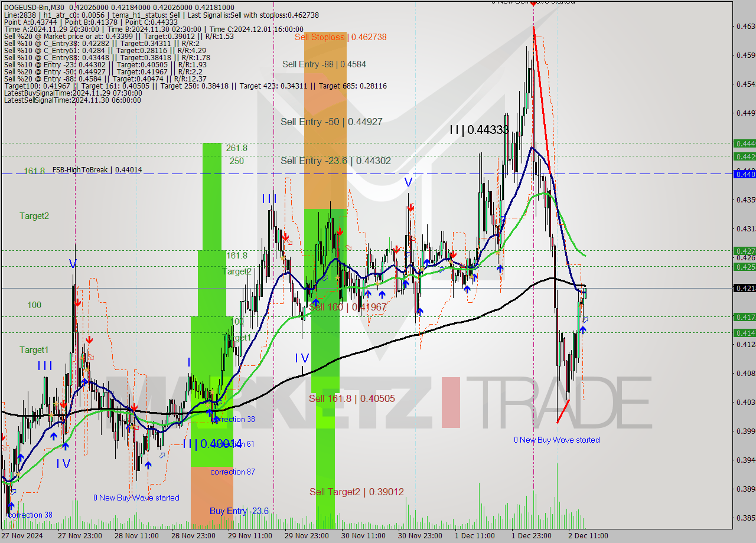This screenshot has width=756, height=543.
Task: Select the green 0.444 price axis tag
Action: pos(744,143)
